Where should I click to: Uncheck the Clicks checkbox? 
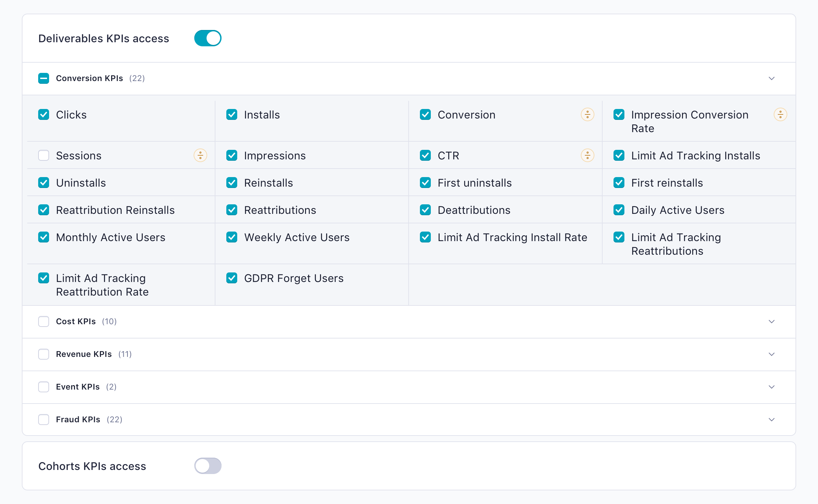point(44,115)
